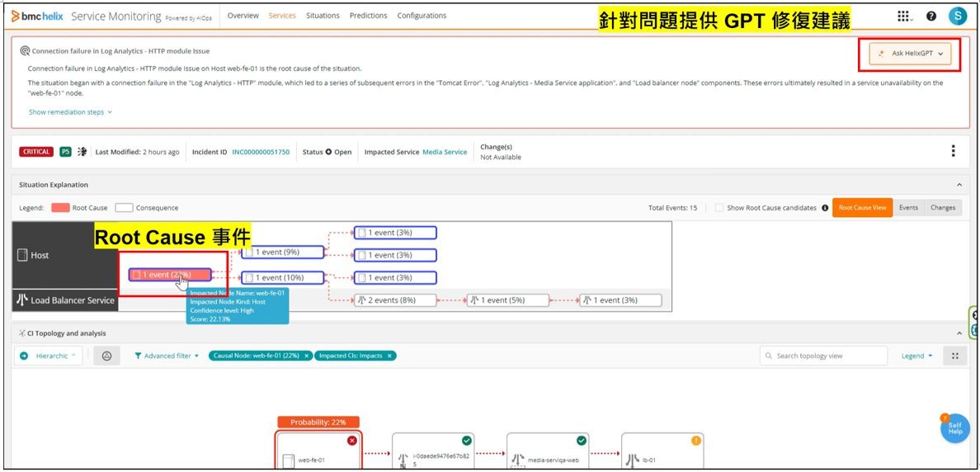Collapse the Situation Explanation panel
Viewport: 980px width, 472px height.
[x=959, y=185]
